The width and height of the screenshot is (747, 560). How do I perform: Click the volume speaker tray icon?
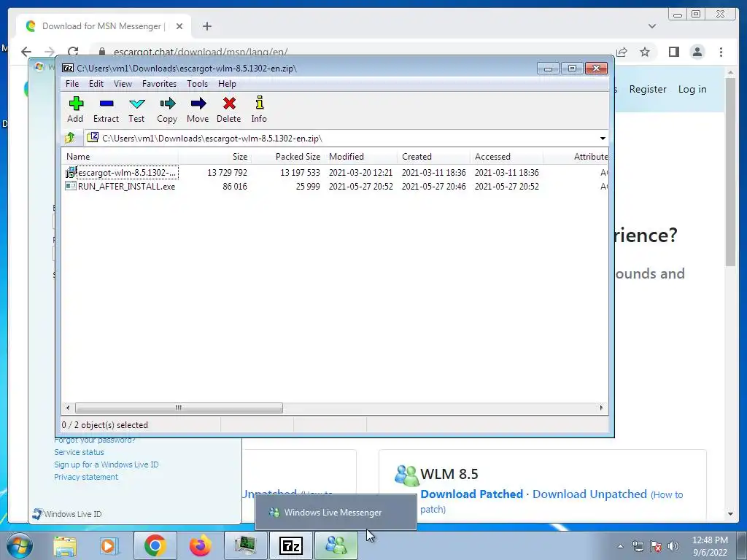pyautogui.click(x=673, y=546)
